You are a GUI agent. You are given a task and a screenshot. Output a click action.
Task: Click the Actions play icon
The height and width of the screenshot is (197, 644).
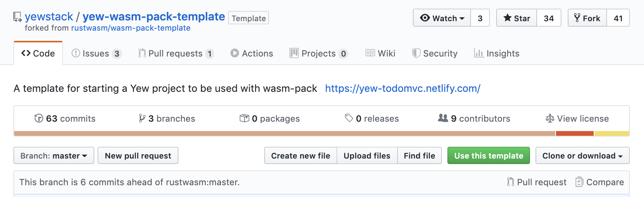pos(235,53)
